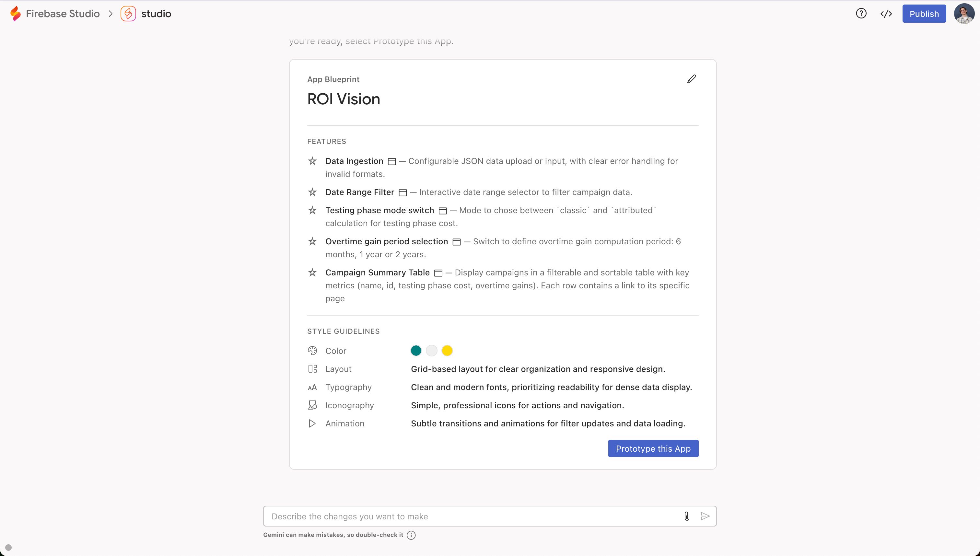This screenshot has height=556, width=980.
Task: Click the Describe the changes input field
Action: tap(473, 516)
